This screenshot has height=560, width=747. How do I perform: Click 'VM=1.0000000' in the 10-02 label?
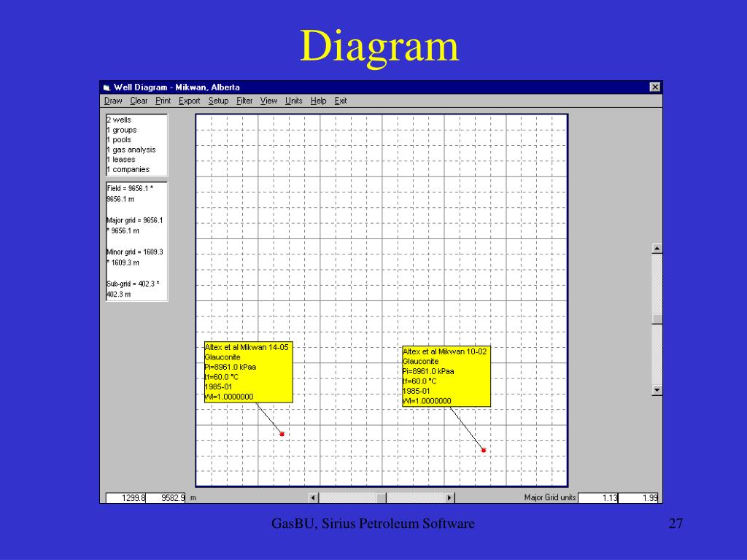(427, 401)
